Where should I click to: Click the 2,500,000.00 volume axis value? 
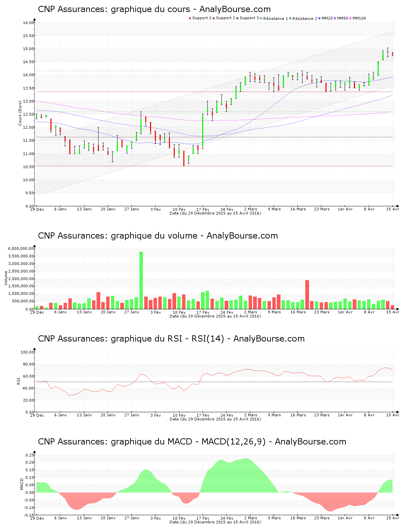click(21, 271)
